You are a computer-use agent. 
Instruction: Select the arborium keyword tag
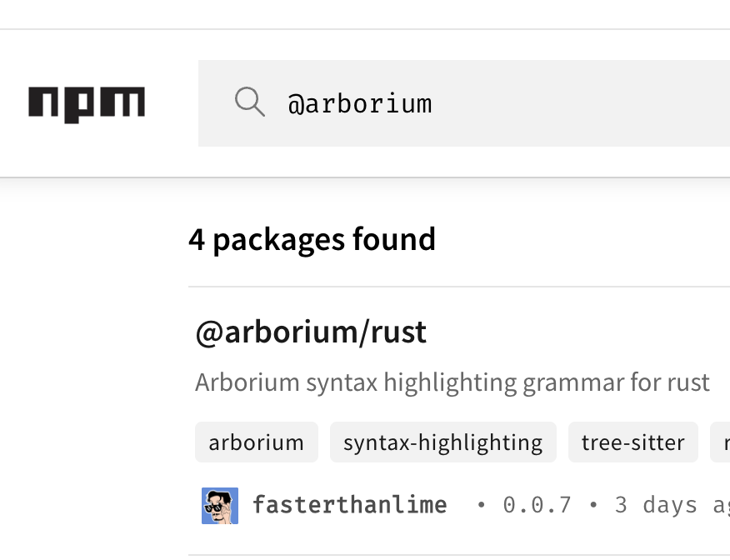coord(256,442)
